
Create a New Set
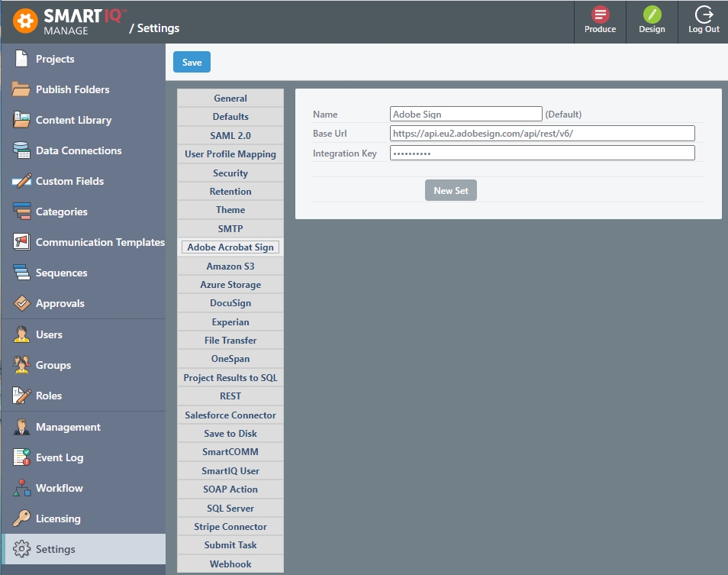point(451,190)
